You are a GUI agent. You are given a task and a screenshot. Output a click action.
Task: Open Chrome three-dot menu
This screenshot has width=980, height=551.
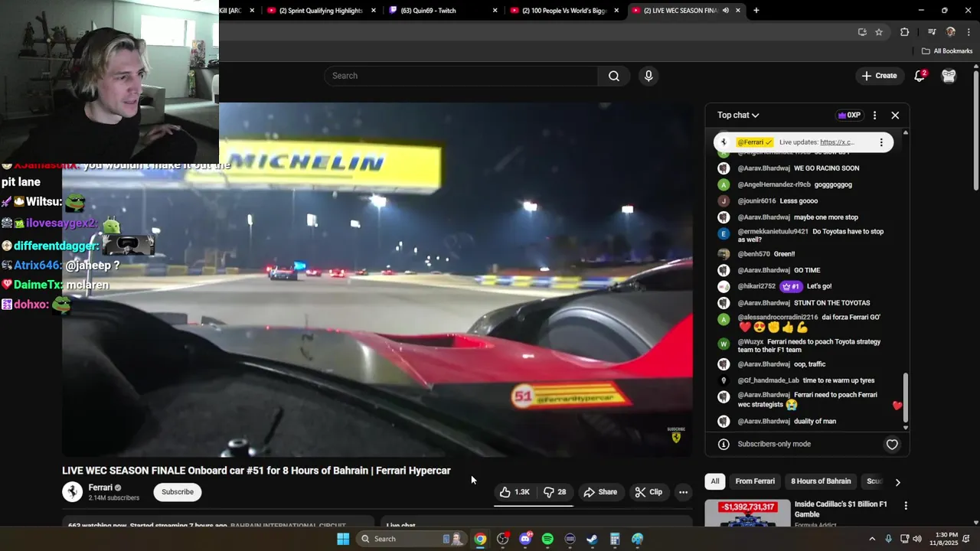click(x=969, y=32)
